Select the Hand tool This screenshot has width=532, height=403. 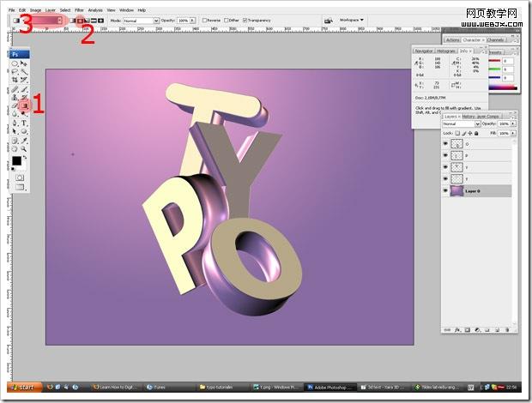click(15, 149)
